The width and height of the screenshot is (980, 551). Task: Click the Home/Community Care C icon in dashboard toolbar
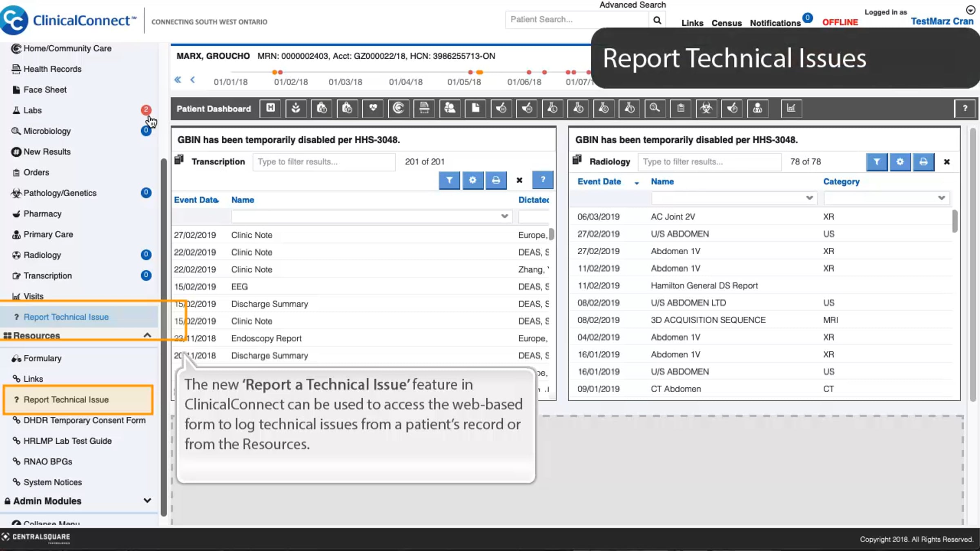(399, 108)
